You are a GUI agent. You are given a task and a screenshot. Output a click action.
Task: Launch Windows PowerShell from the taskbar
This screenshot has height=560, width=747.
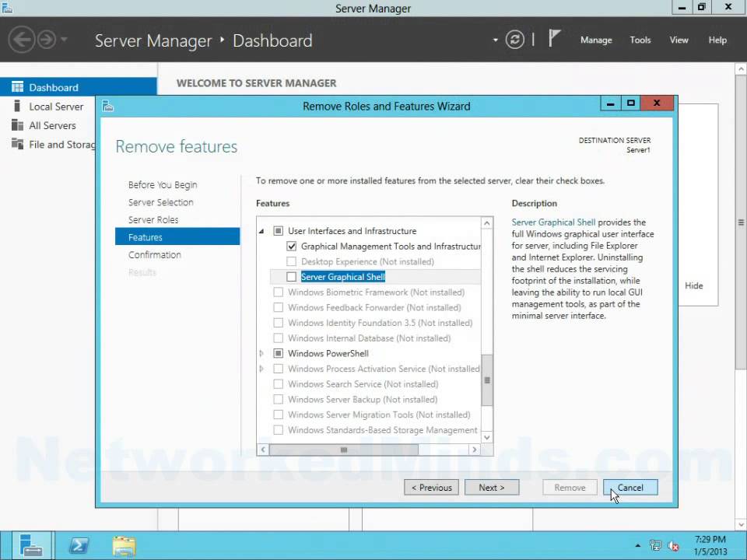(79, 546)
